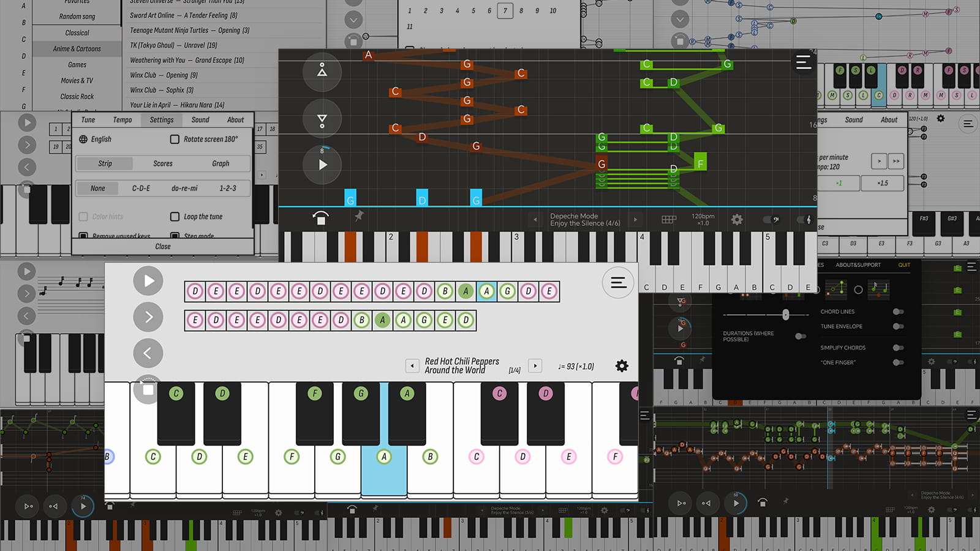Play the tune in window behind Settings dialog
Image resolution: width=980 pixels, height=551 pixels.
point(27,122)
